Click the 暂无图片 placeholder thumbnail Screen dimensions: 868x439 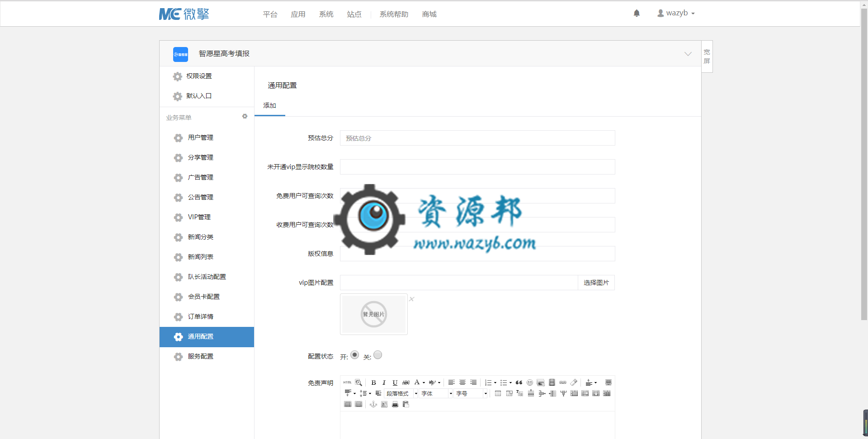click(374, 314)
